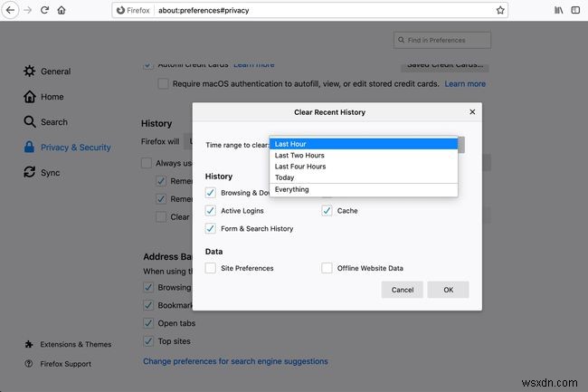Select Last Hour in the time range list
The width and height of the screenshot is (588, 392).
364,144
